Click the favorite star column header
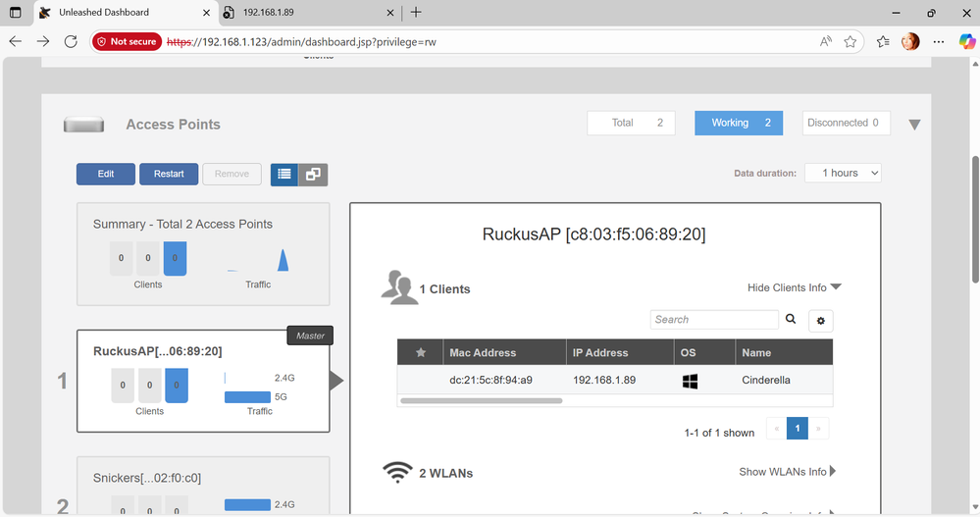980x517 pixels. pyautogui.click(x=421, y=352)
